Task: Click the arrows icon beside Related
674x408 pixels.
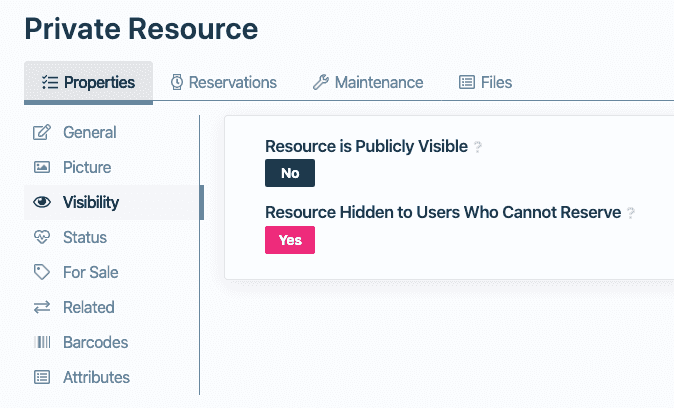Action: click(x=42, y=307)
